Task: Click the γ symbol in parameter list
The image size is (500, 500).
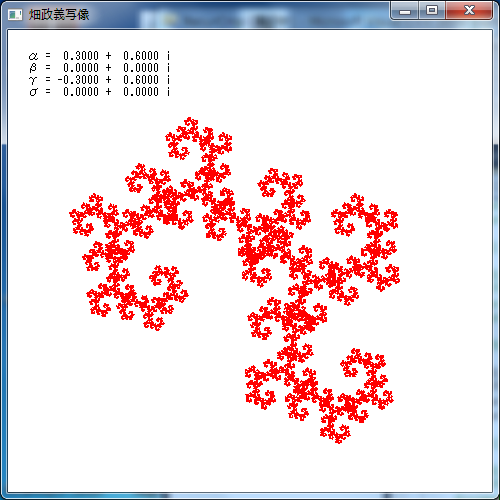Action: (33, 80)
